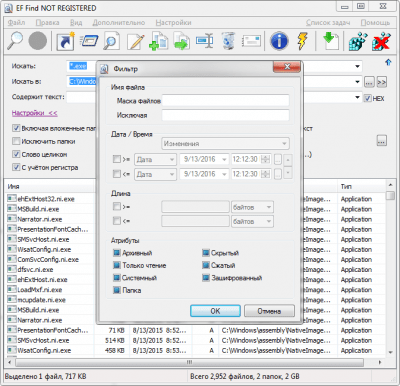Click the shortcut arrow toolbar icon

coord(65,41)
